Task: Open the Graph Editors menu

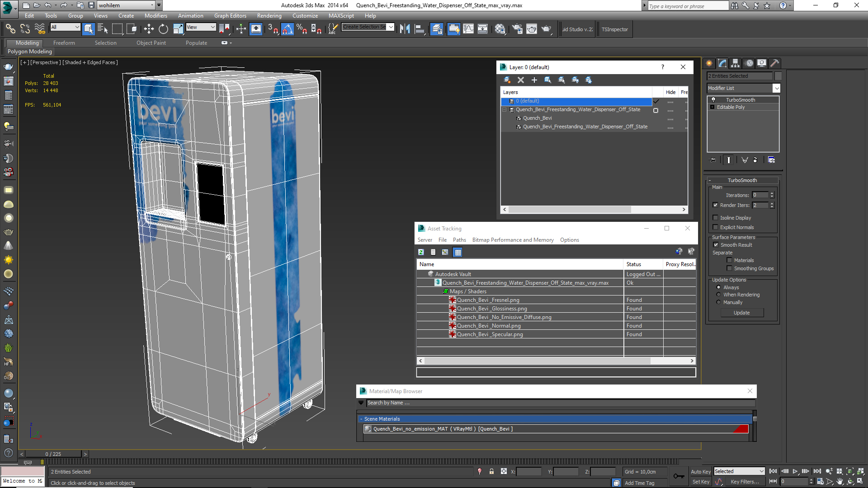Action: (230, 16)
